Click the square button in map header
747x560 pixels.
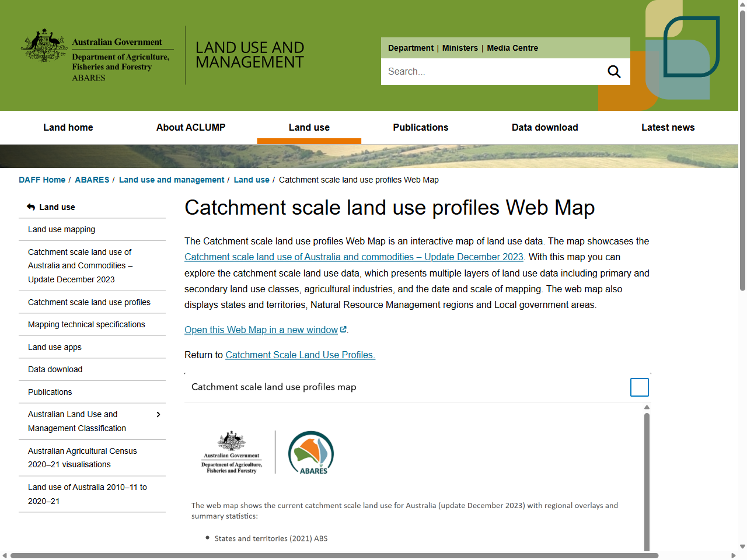(x=639, y=387)
